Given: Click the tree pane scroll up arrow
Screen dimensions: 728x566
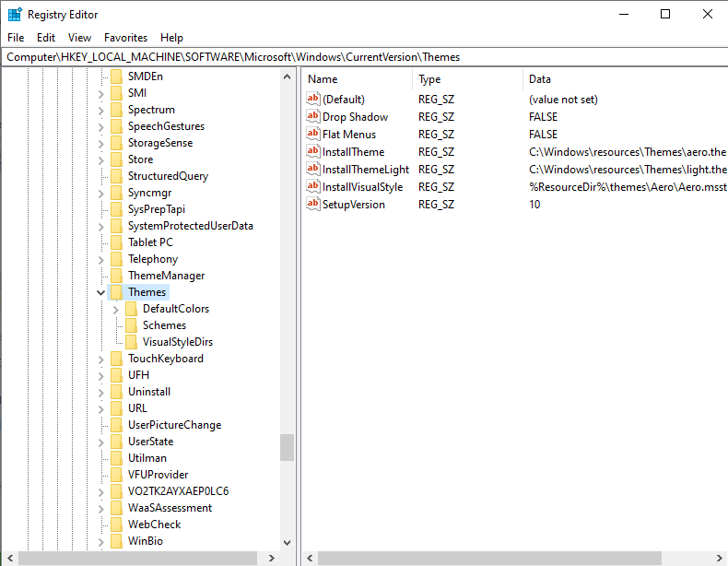Looking at the screenshot, I should [287, 77].
